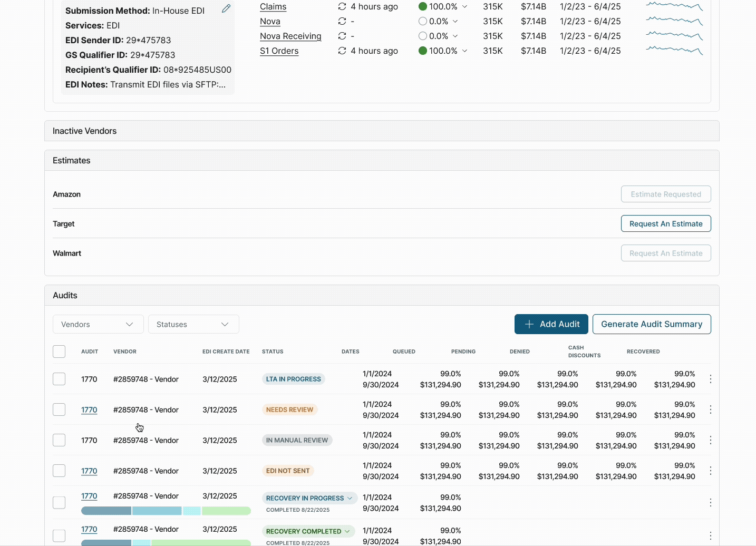Open the audit 1770 link in the Needs Review row
Screen dimensions: 756x546
(x=89, y=409)
